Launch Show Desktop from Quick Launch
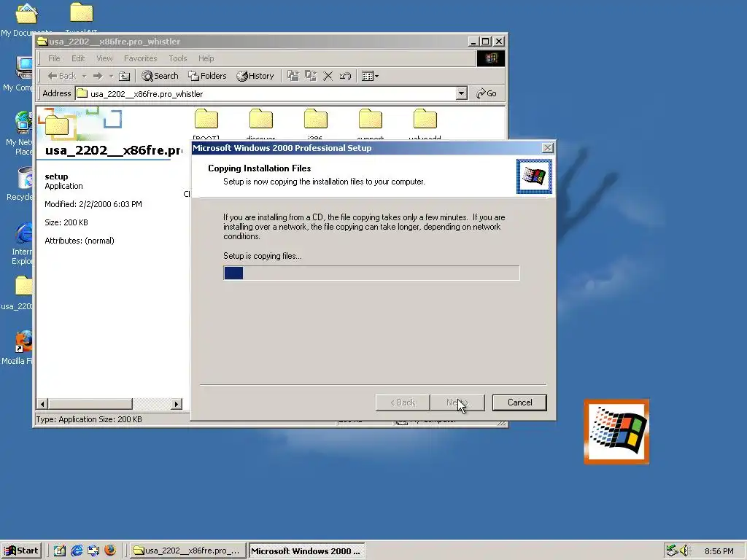The width and height of the screenshot is (747, 560). click(x=60, y=551)
